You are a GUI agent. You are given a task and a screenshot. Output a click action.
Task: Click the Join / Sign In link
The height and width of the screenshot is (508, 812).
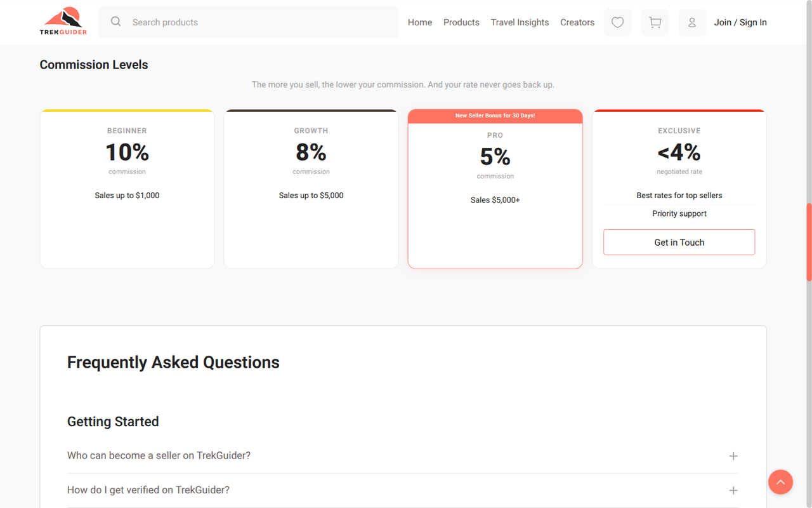pos(740,22)
